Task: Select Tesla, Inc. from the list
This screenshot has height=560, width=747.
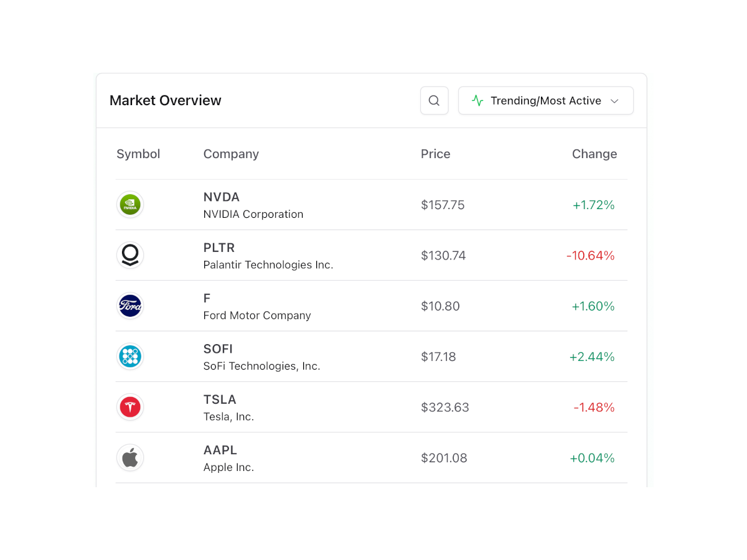Action: point(372,407)
